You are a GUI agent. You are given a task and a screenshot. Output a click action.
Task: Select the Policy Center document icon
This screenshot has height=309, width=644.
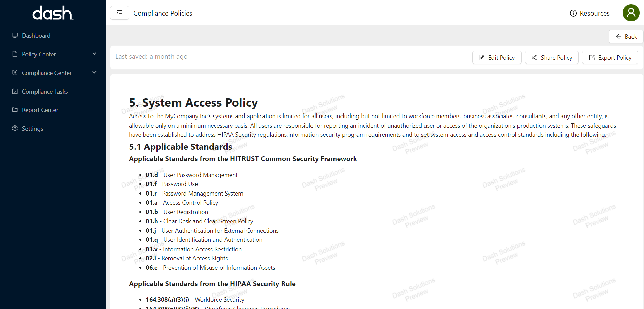point(15,54)
